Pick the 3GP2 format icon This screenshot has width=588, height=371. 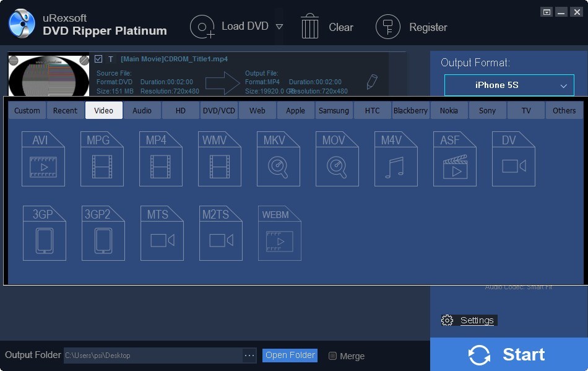(103, 233)
